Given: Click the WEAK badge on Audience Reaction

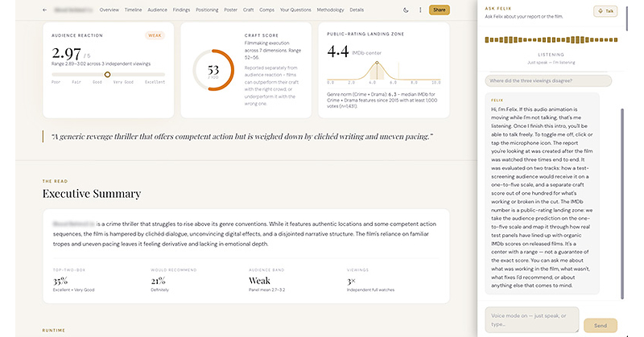Looking at the screenshot, I should tap(155, 35).
